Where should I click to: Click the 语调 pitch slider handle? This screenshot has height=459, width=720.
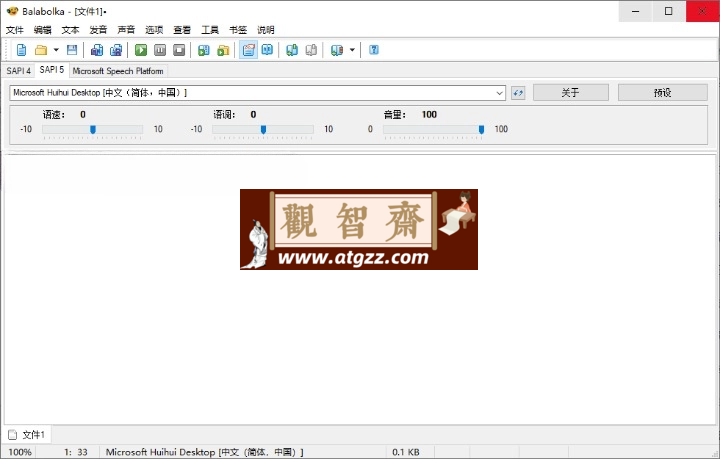[263, 130]
